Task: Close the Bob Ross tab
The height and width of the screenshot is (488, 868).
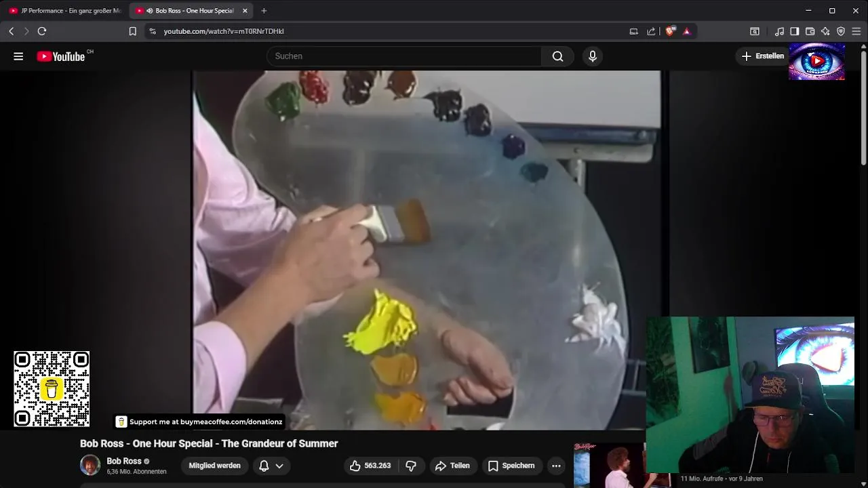Action: click(245, 11)
